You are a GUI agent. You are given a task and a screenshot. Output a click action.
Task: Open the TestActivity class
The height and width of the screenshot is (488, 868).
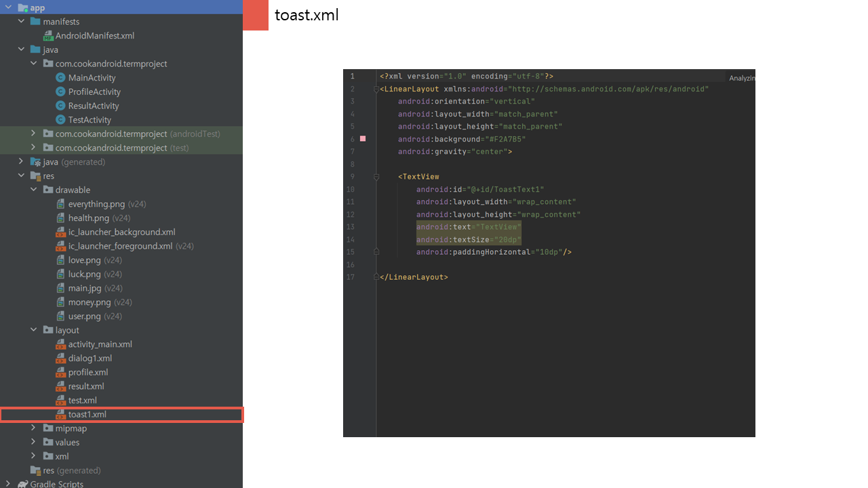click(x=90, y=120)
